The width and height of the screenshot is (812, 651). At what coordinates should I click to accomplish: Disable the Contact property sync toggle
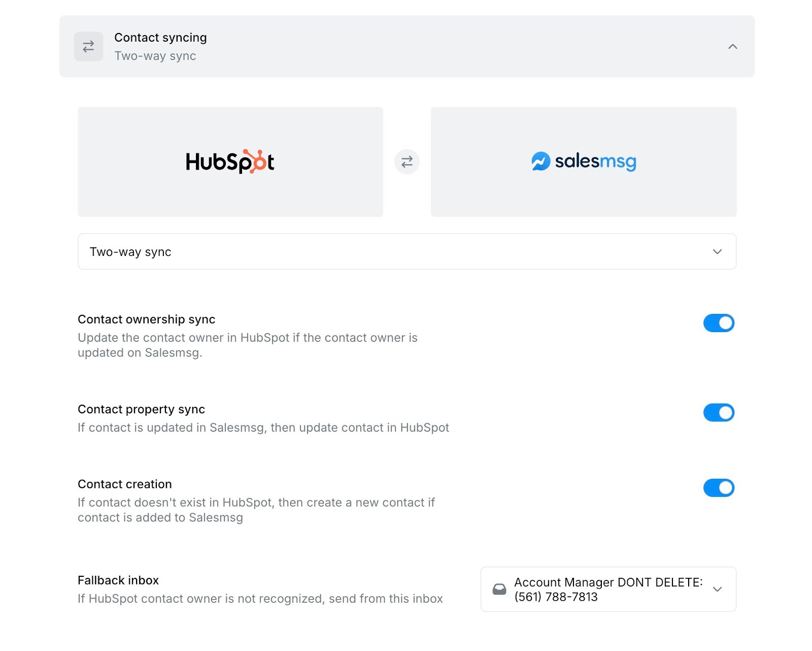719,412
